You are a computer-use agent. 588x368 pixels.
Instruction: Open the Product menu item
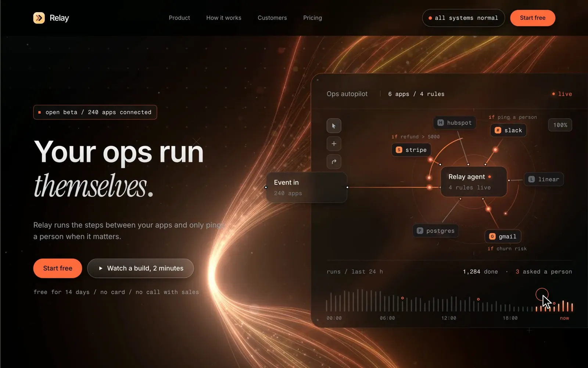click(179, 18)
